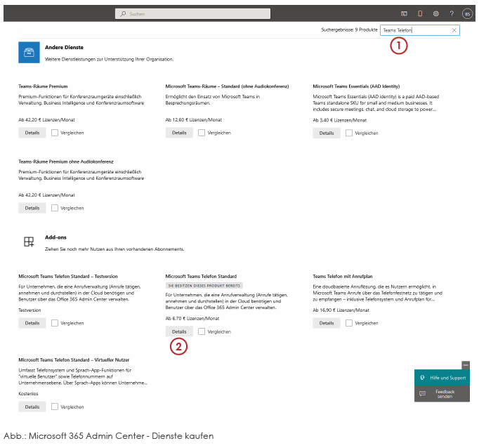
Task: Click Feedback senden button
Action: pos(442,394)
